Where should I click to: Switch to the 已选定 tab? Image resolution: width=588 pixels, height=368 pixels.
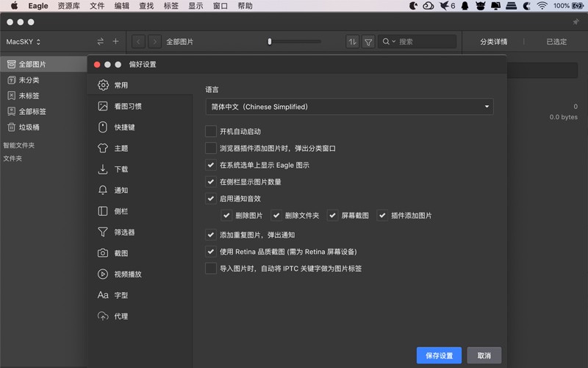point(556,42)
